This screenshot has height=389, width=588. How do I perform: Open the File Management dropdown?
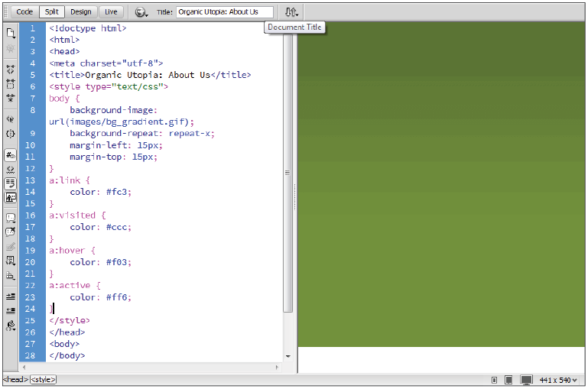pyautogui.click(x=292, y=12)
